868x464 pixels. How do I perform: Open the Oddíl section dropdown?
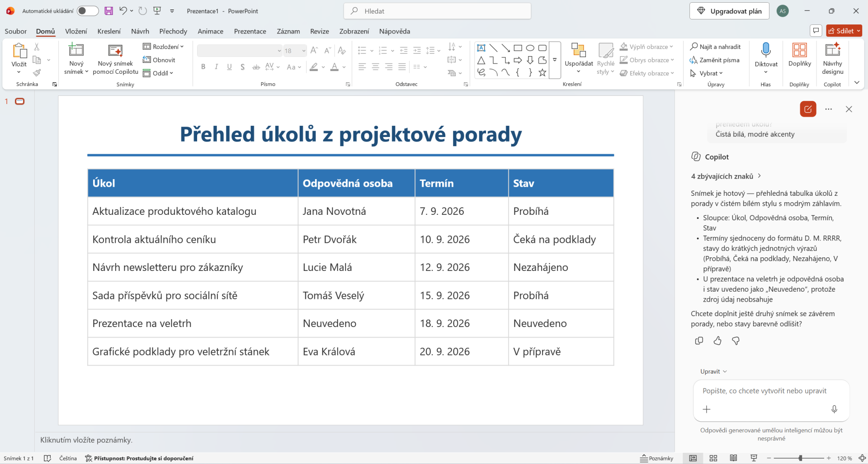tap(158, 73)
